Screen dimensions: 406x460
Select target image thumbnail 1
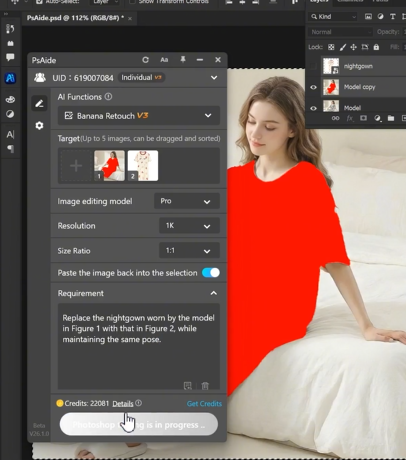pos(109,165)
